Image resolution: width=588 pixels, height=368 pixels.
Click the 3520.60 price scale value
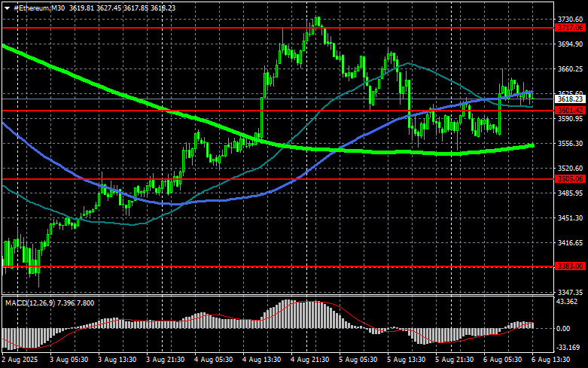point(571,169)
